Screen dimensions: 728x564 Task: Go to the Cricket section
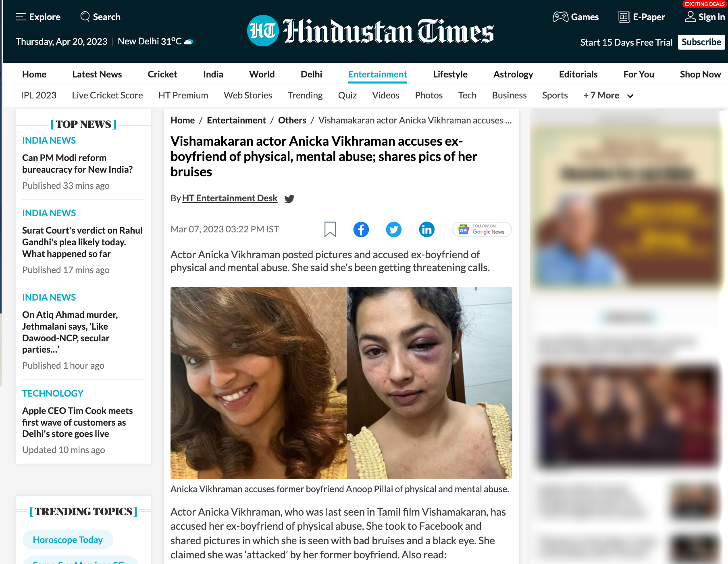(162, 74)
